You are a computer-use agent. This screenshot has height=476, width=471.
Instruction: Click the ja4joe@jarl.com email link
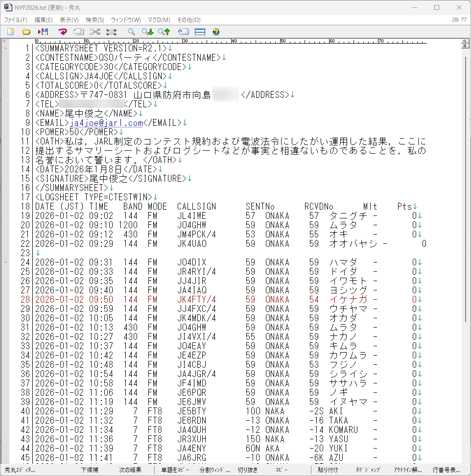pyautogui.click(x=106, y=123)
